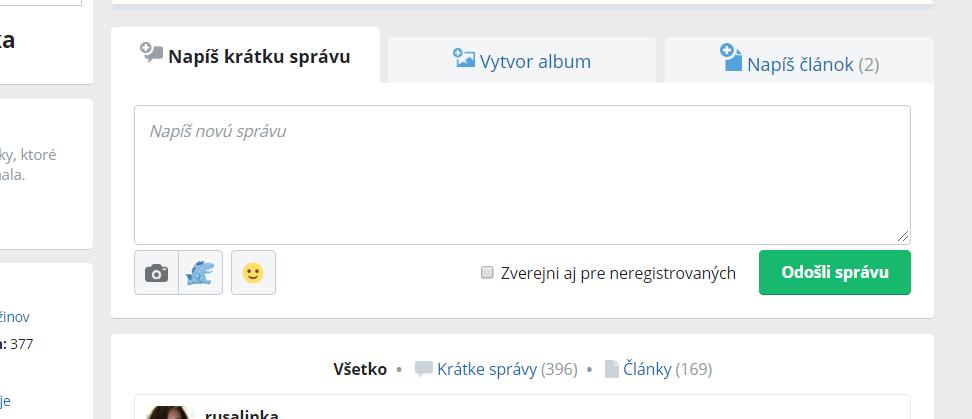Image resolution: width=972 pixels, height=419 pixels.
Task: Open rusalinka's profile avatar
Action: click(168, 412)
